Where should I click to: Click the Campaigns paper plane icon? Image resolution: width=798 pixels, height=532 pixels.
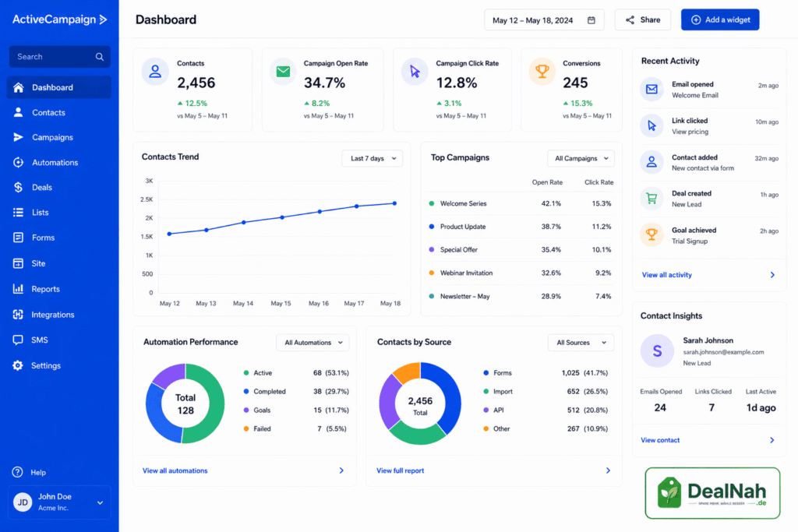pos(19,137)
